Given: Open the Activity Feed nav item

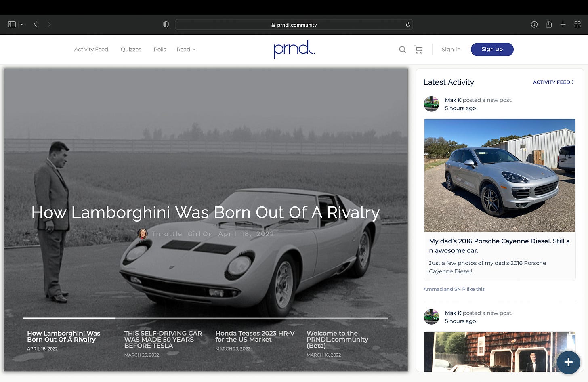Looking at the screenshot, I should tap(91, 50).
